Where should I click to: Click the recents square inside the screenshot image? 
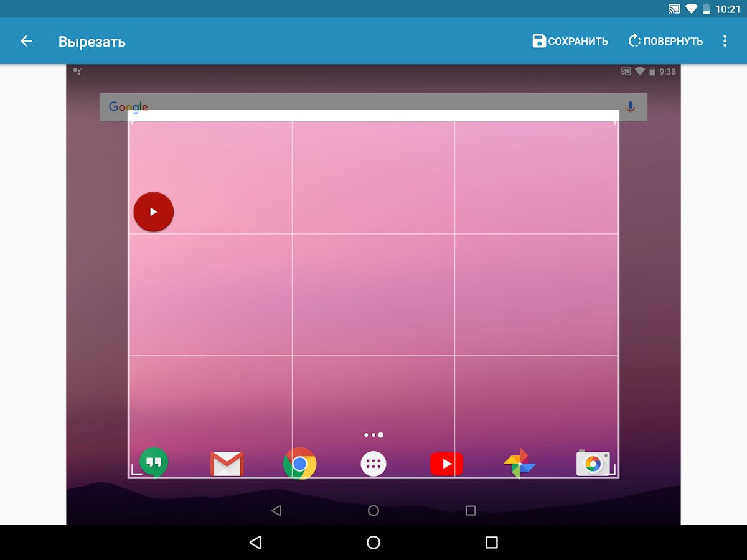pyautogui.click(x=471, y=510)
